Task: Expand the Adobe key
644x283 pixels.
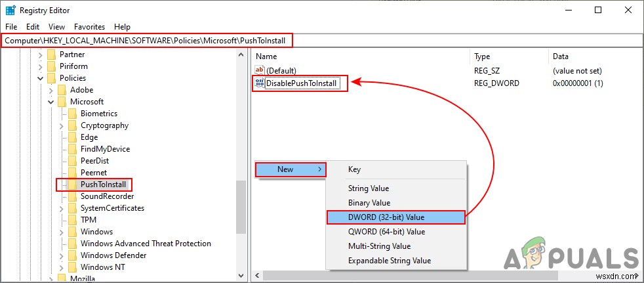Action: pos(51,90)
